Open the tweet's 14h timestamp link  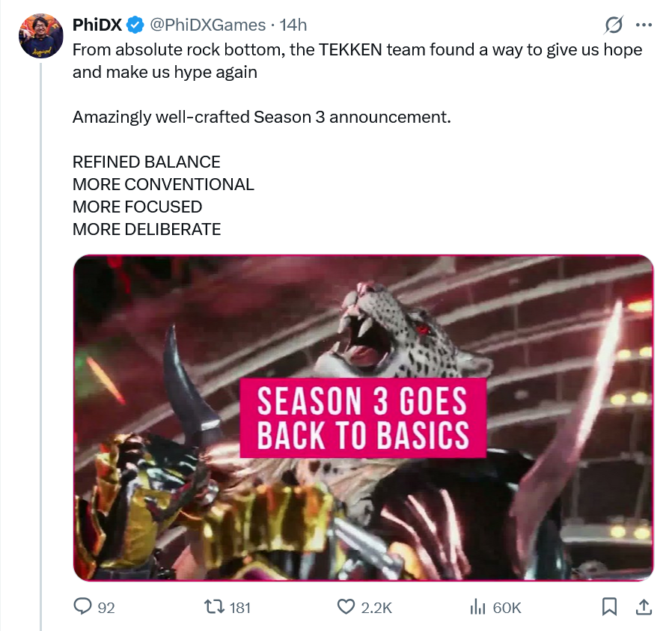pyautogui.click(x=293, y=25)
